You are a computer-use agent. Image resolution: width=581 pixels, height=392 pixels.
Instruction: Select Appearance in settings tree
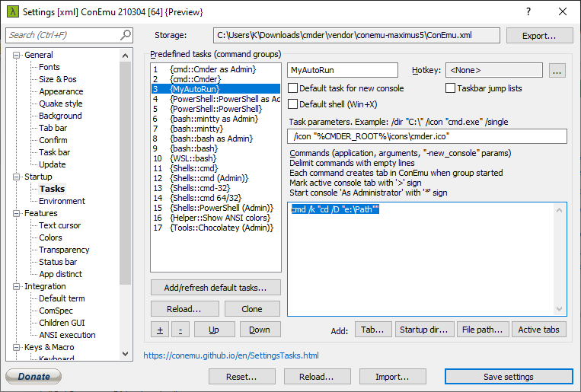pyautogui.click(x=61, y=91)
